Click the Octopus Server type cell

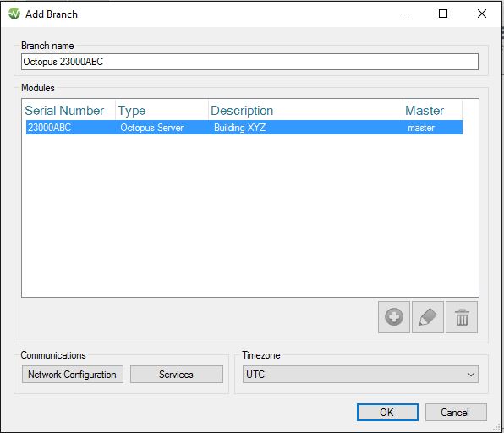(151, 128)
